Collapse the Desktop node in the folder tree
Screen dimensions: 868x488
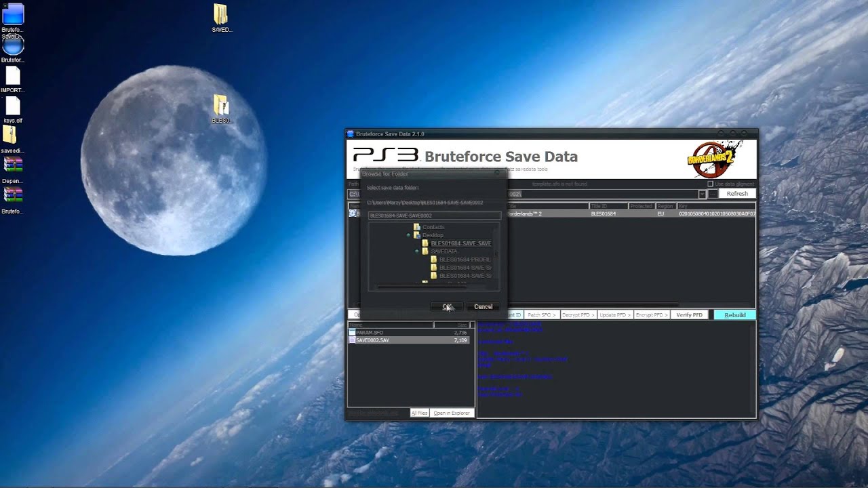[x=409, y=235]
